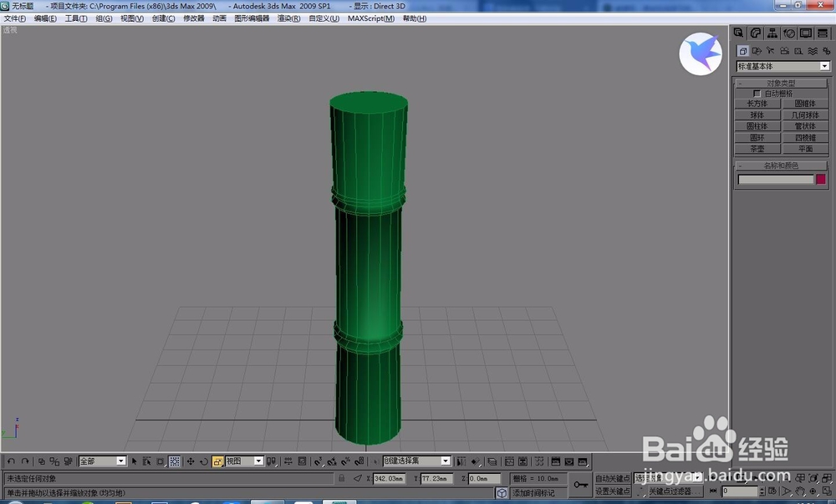
Task: Select the Geometry category icon
Action: (742, 51)
